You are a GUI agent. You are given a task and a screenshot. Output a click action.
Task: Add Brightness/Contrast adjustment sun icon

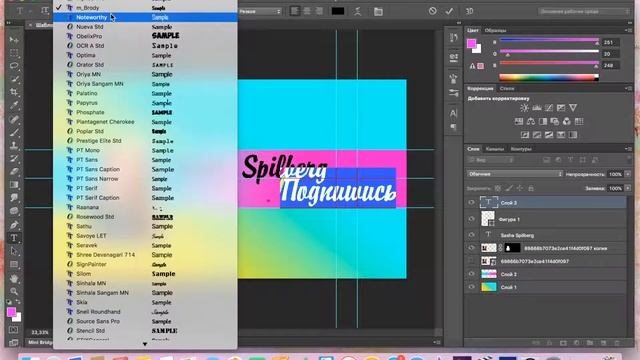coord(524,108)
